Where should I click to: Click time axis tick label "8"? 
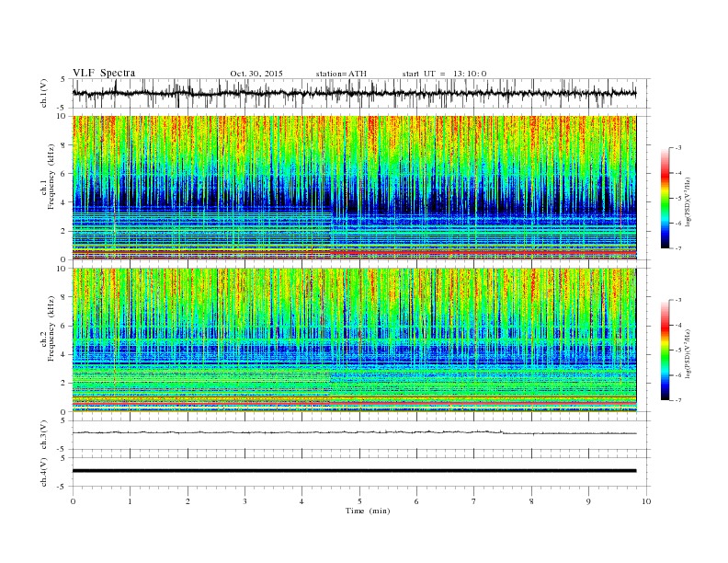point(531,501)
